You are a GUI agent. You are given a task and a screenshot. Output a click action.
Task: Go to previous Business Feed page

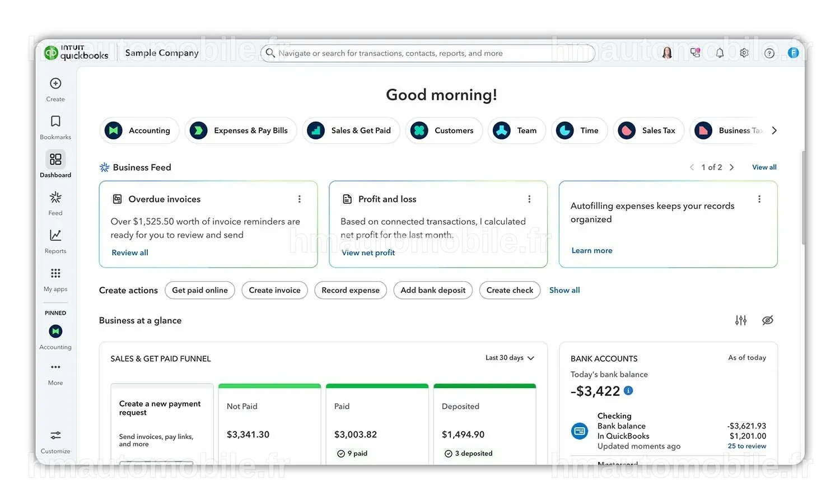coord(692,167)
